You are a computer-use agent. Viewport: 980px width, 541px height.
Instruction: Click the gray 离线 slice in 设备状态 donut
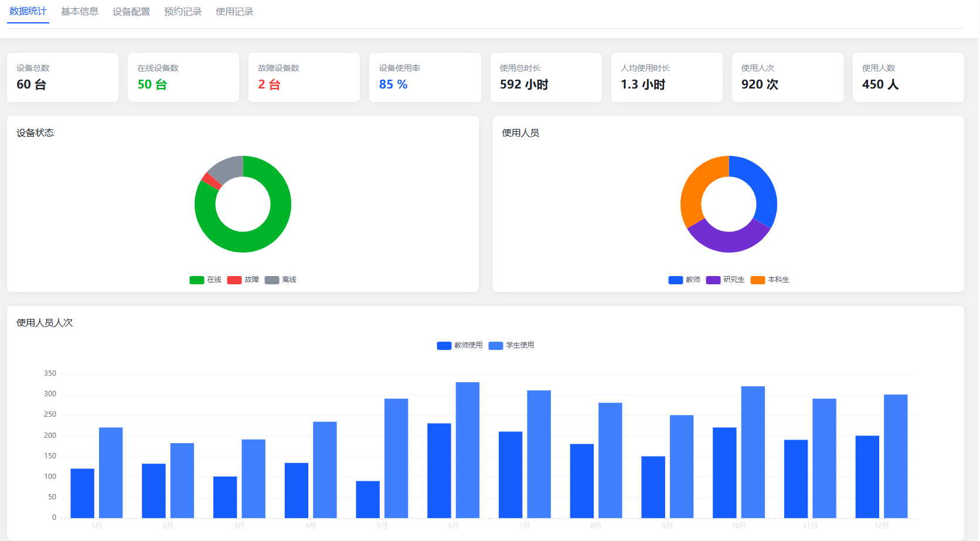click(x=227, y=167)
